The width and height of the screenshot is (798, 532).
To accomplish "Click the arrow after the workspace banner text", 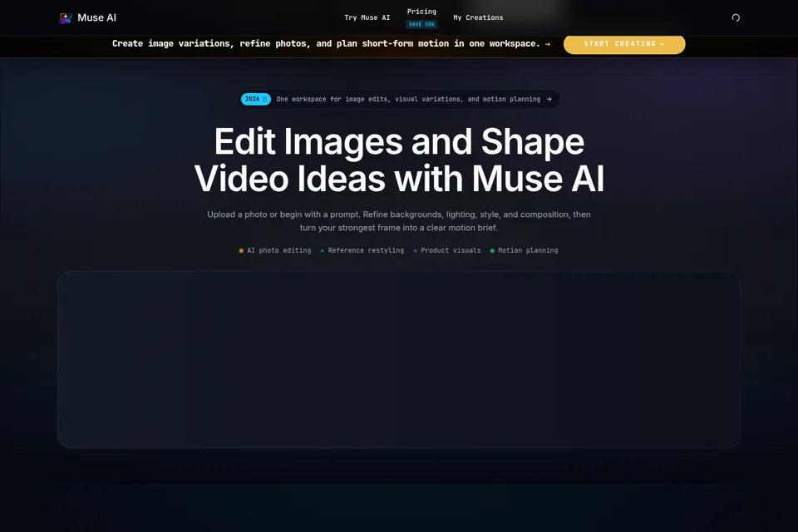I will (548, 44).
